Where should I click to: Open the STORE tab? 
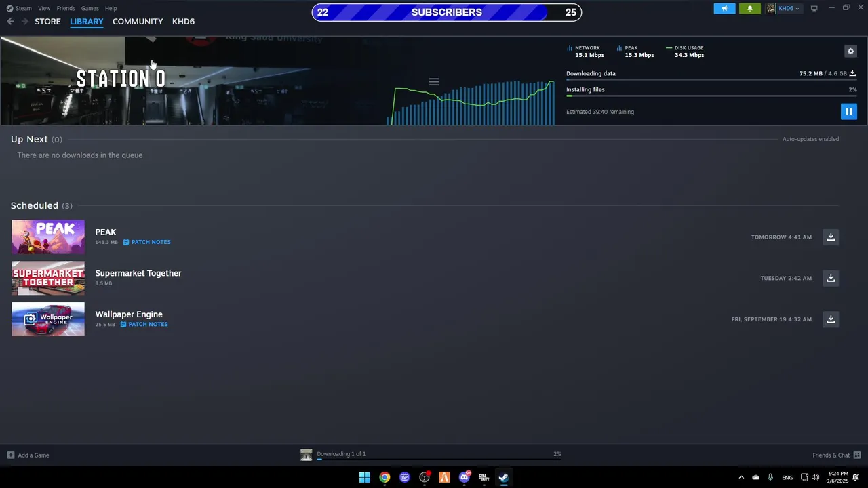47,22
